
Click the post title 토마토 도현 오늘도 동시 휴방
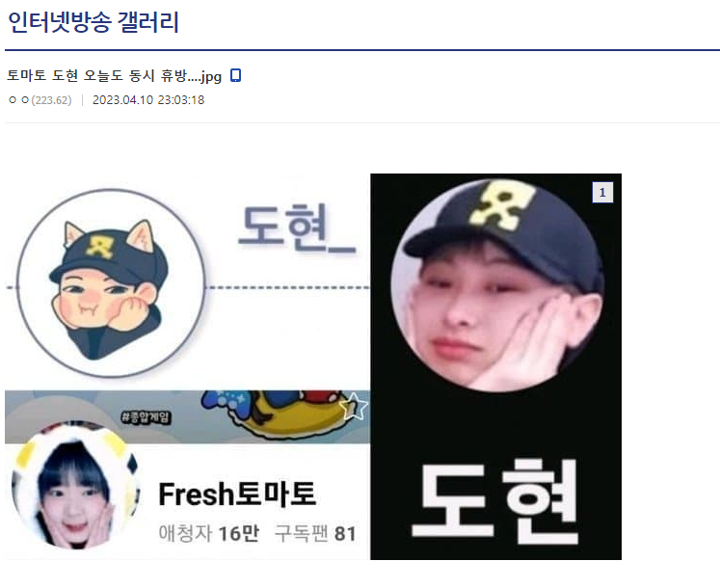click(115, 76)
